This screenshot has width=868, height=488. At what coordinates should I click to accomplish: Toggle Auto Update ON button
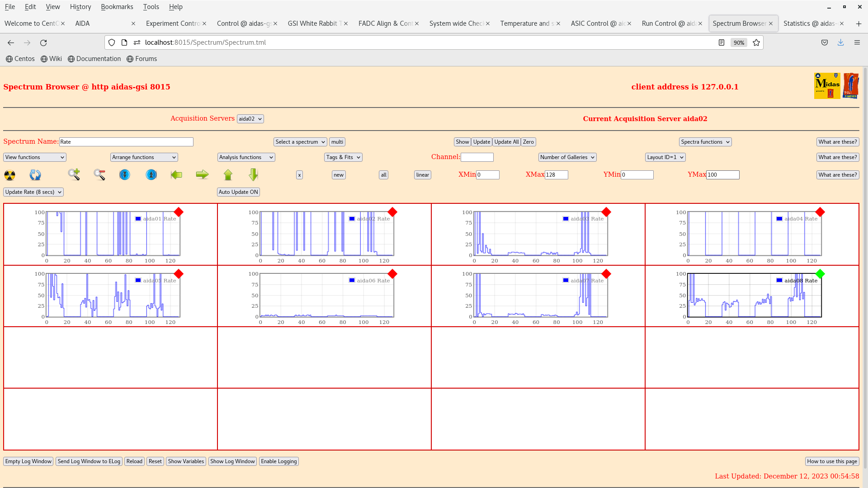238,192
